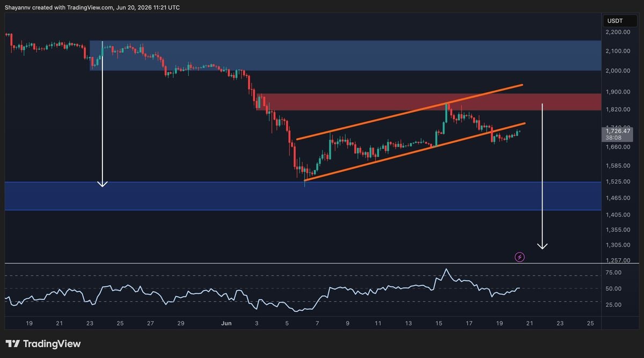
Task: Select the 2,100.00 price axis label
Action: coord(617,51)
